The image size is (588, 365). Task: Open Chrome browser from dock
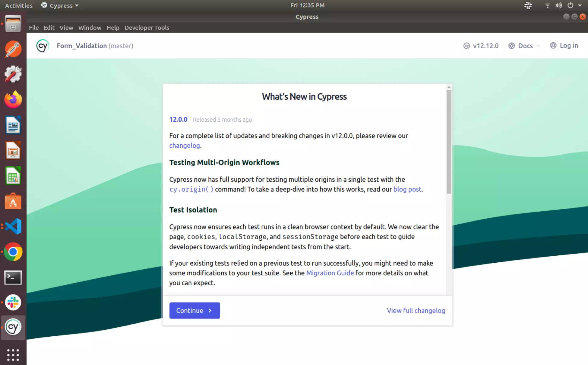[13, 252]
